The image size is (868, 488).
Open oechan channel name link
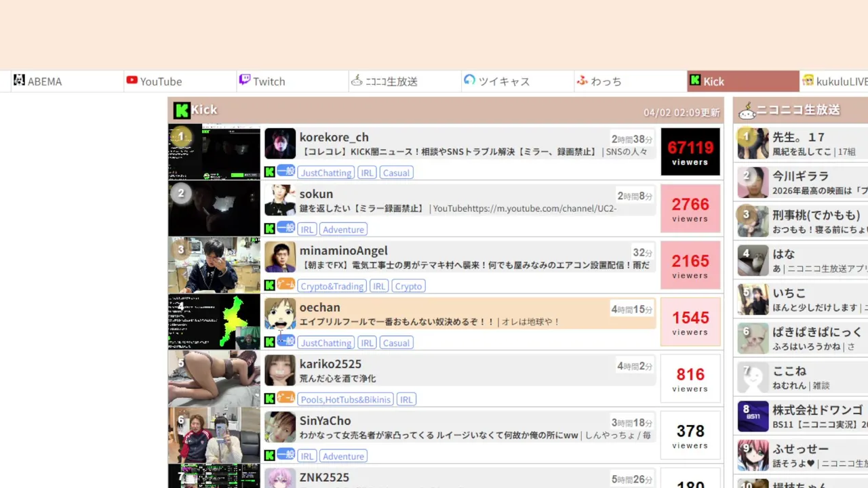click(x=320, y=307)
